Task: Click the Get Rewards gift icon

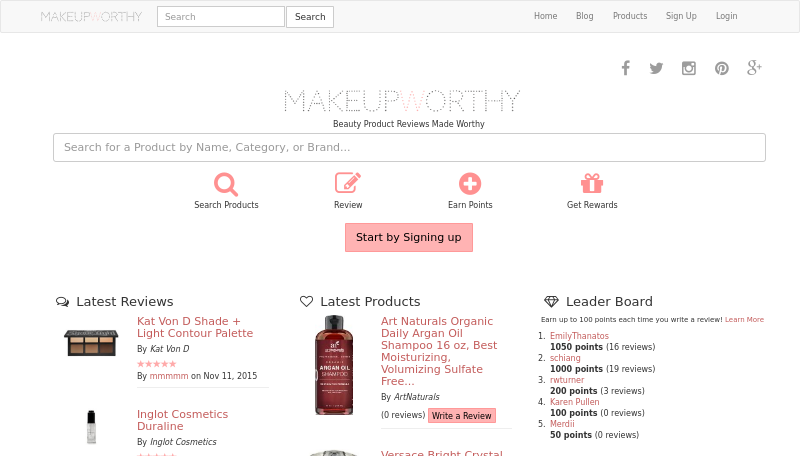Action: [592, 184]
